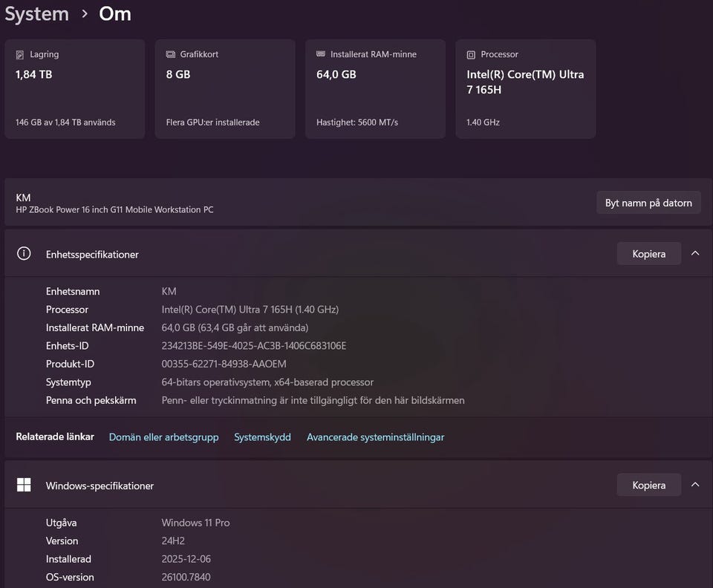Click the info icon beside Enhetsspecifikationer
This screenshot has height=588, width=713.
[24, 254]
